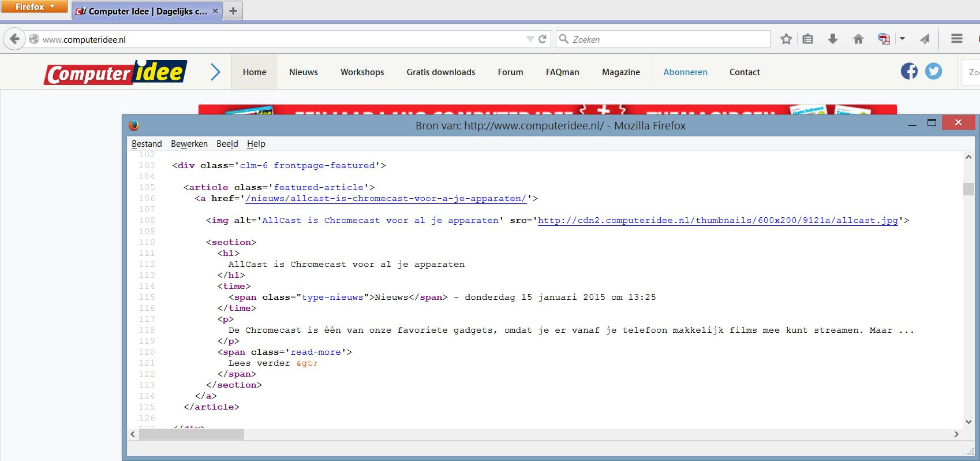Click the paper plane send icon

(x=925, y=39)
